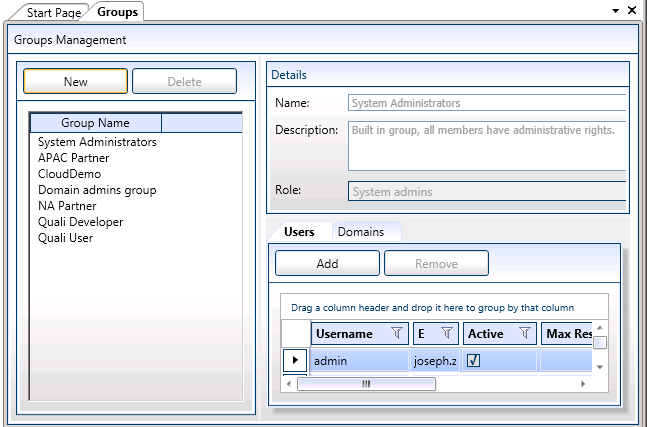
Task: Switch to the Start Page tab
Action: tap(54, 12)
